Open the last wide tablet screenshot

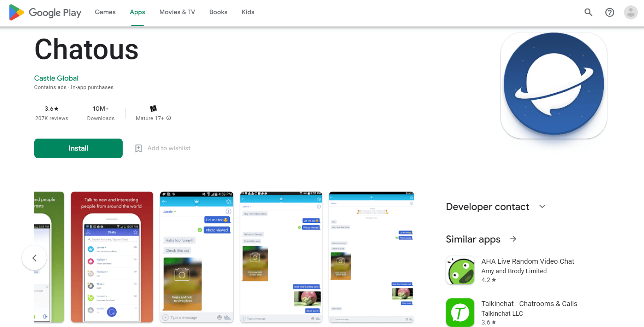[x=371, y=257]
